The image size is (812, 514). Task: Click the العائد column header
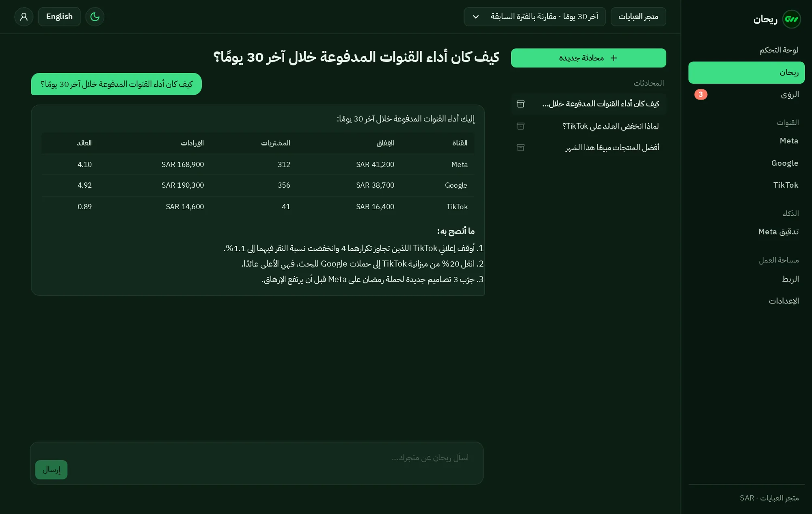click(84, 143)
